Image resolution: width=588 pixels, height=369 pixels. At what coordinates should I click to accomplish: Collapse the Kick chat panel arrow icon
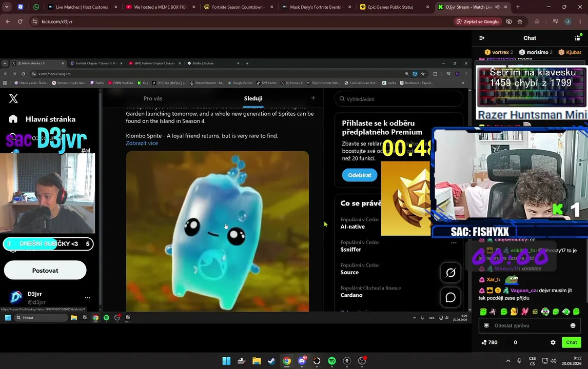click(x=482, y=38)
